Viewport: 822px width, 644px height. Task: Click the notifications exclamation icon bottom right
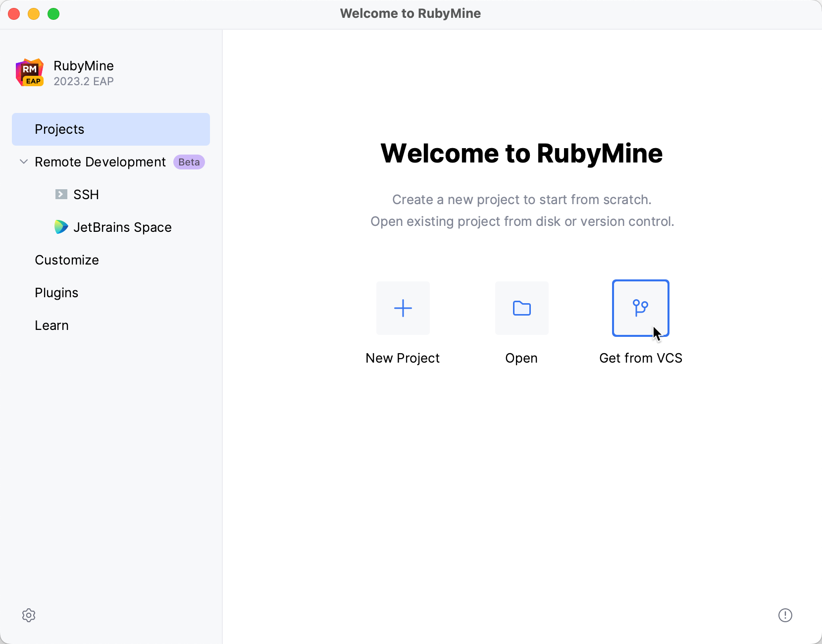(x=785, y=615)
